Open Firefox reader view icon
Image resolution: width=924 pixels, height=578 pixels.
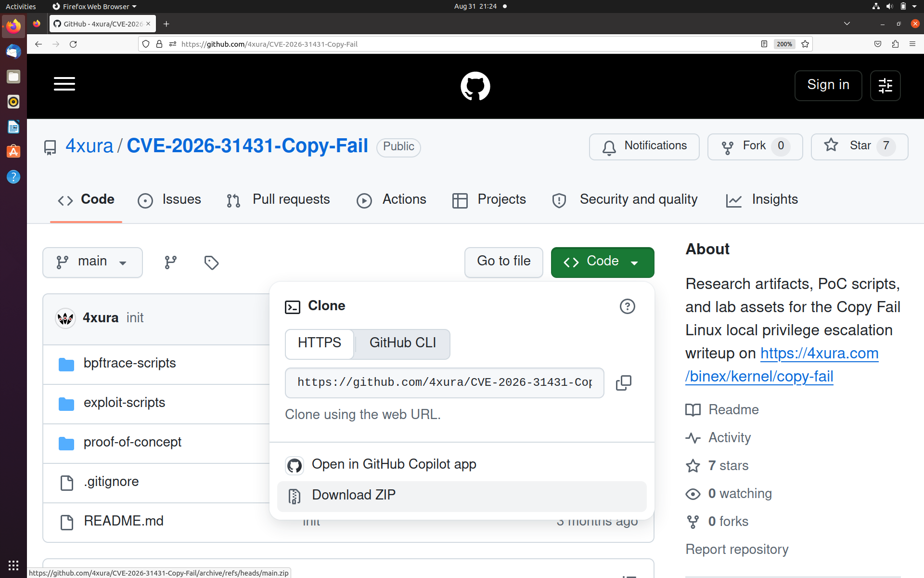[x=764, y=44]
